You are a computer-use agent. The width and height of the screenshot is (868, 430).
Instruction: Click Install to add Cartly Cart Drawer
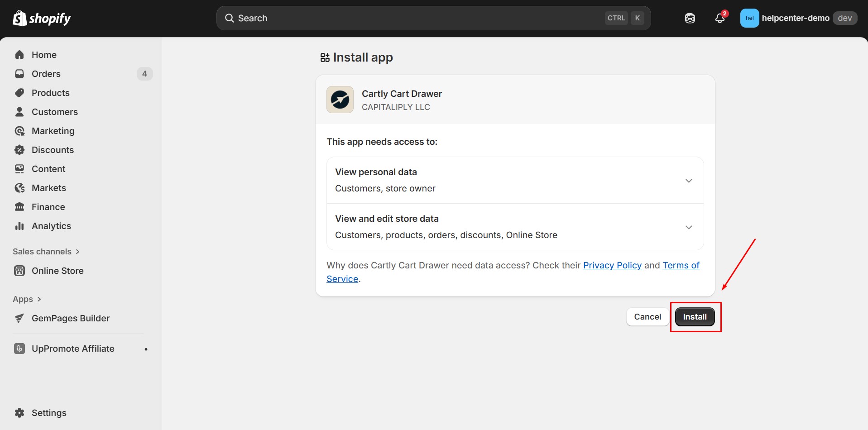point(695,316)
